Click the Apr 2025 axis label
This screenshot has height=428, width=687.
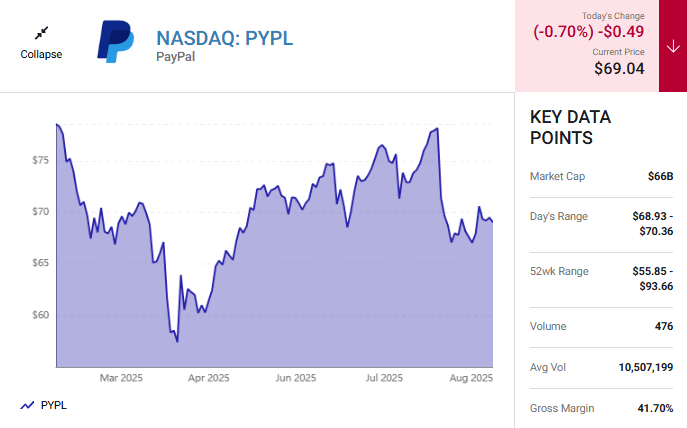point(209,378)
